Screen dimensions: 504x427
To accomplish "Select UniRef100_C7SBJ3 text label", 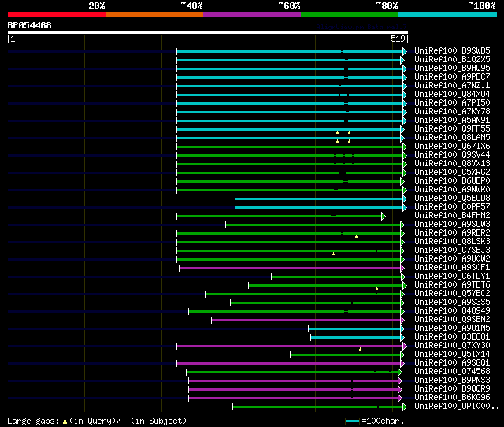I will (452, 251).
